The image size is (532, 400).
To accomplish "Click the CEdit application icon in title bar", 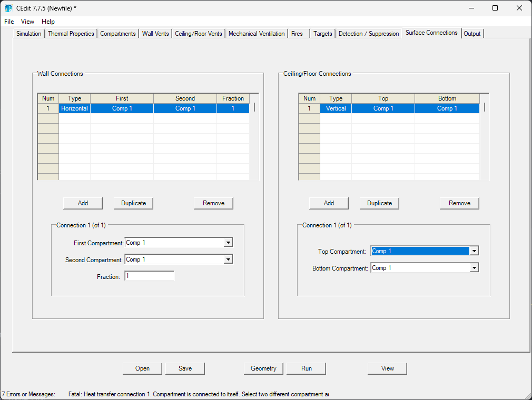I will (8, 8).
